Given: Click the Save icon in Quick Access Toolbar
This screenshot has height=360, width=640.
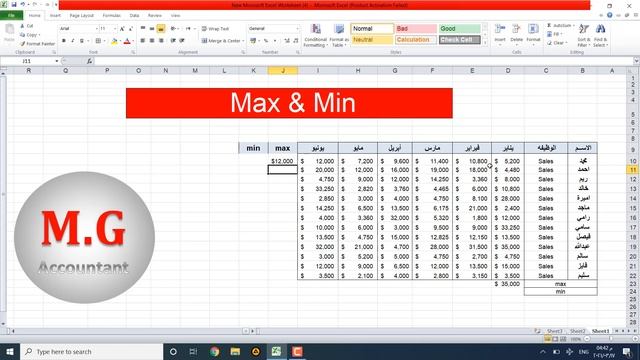Looking at the screenshot, I should 14,4.
